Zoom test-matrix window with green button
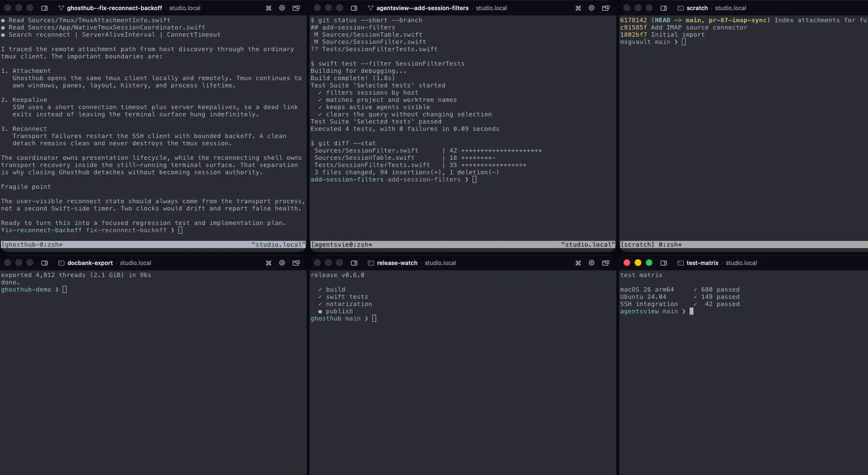This screenshot has width=868, height=475. tap(649, 263)
